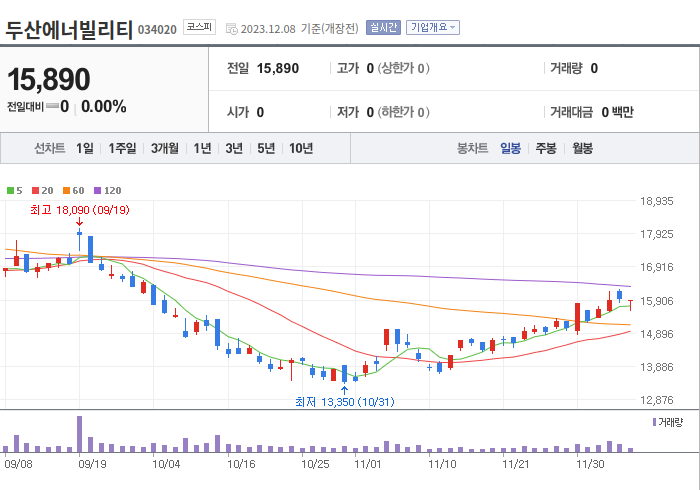
Task: Click the 11/01 date axis label
Action: pos(368,464)
